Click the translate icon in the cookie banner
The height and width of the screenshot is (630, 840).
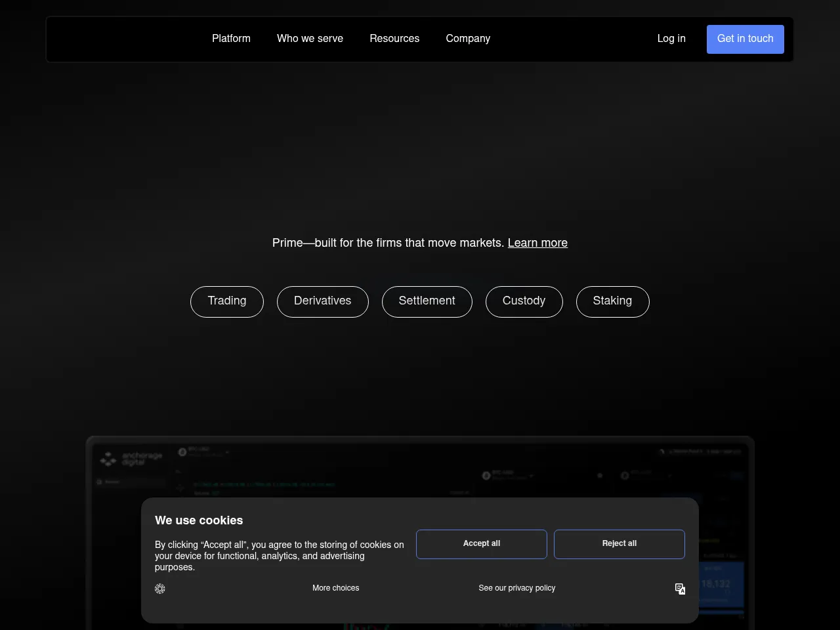click(680, 589)
